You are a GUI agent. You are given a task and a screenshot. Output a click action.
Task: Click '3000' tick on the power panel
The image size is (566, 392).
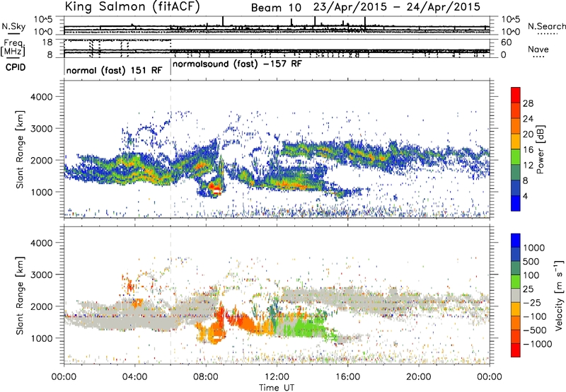click(x=42, y=129)
